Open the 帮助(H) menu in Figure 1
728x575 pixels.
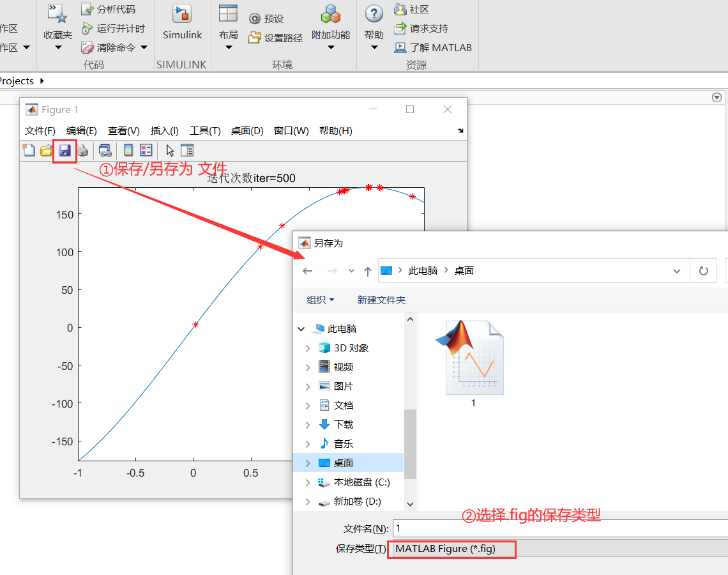click(336, 131)
